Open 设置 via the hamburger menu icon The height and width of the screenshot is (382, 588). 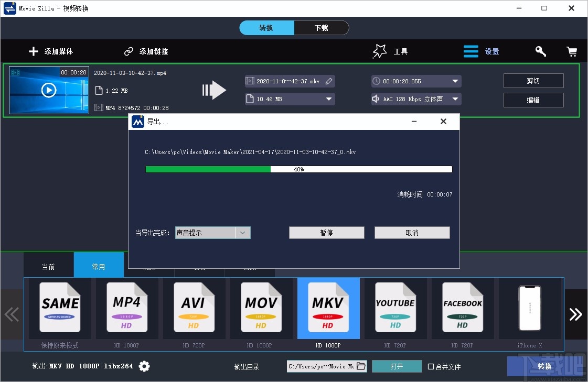(471, 51)
